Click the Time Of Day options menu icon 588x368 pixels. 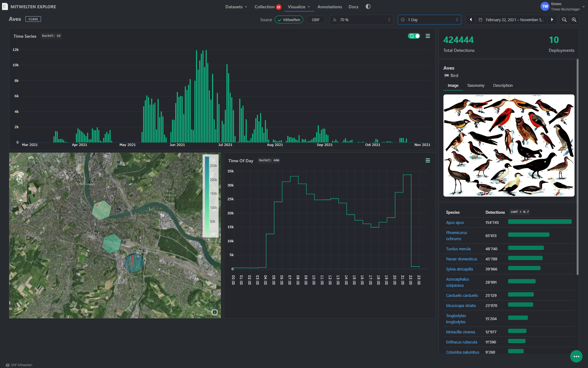point(428,160)
